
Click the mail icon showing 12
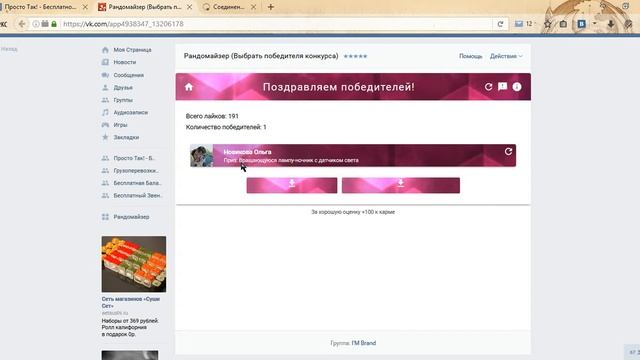pyautogui.click(x=523, y=24)
